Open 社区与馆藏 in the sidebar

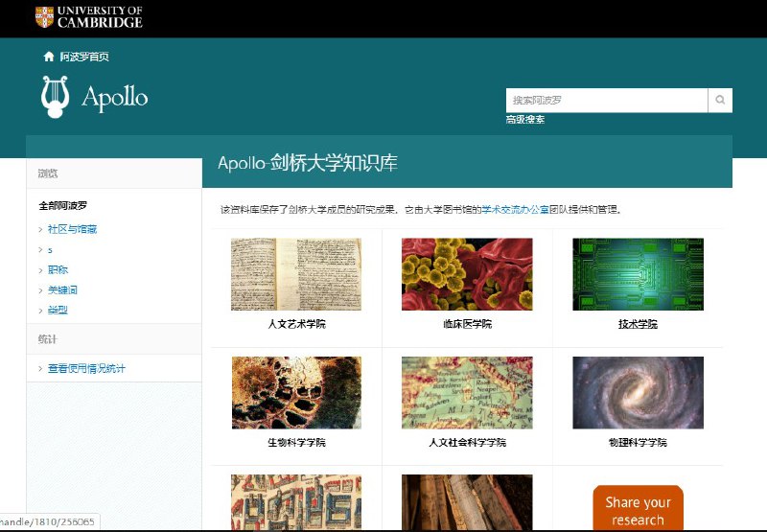(x=72, y=229)
